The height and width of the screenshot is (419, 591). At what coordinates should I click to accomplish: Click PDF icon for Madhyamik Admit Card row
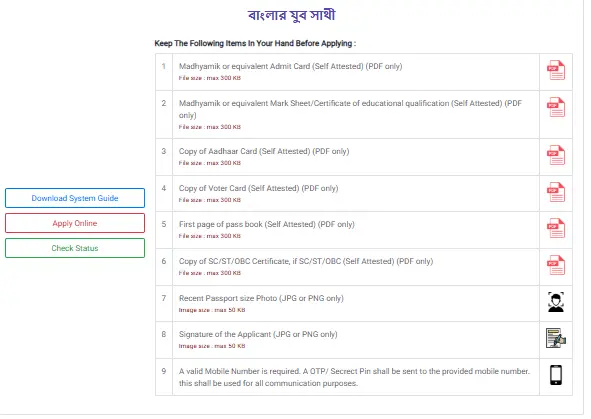[556, 70]
